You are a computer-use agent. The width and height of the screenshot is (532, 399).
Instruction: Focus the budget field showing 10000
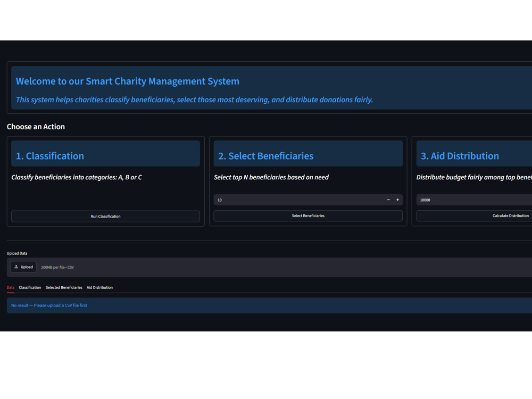point(475,200)
